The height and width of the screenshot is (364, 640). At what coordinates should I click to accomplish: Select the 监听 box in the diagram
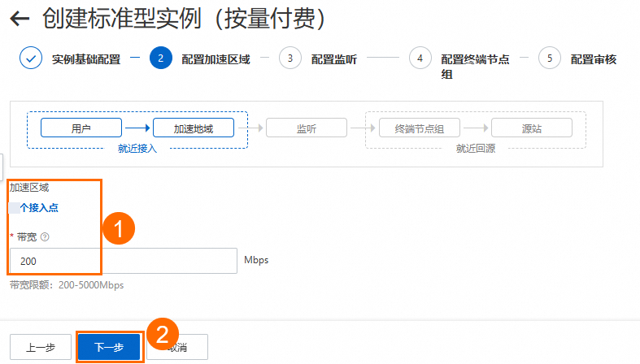click(307, 128)
